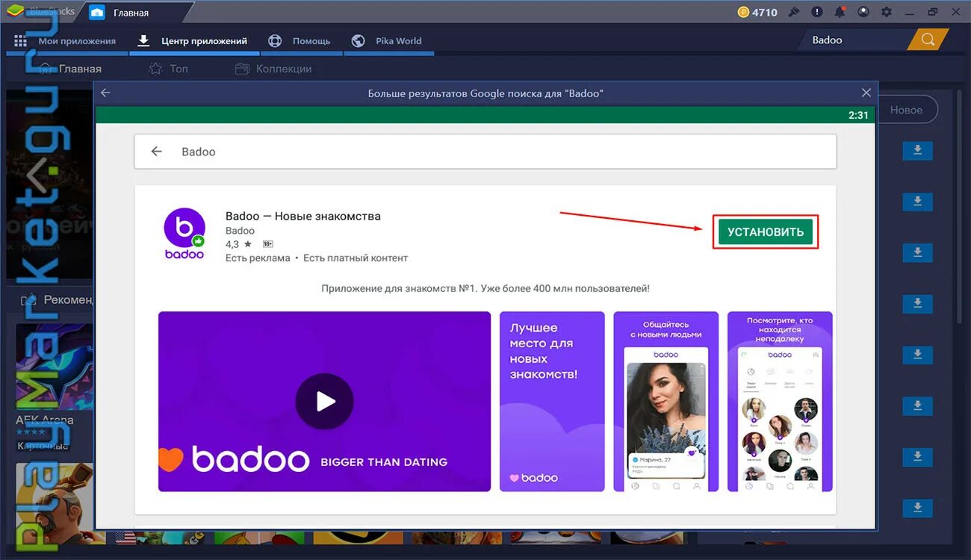This screenshot has width=971, height=560.
Task: Click the back arrow beside Badoo search text
Action: click(156, 151)
